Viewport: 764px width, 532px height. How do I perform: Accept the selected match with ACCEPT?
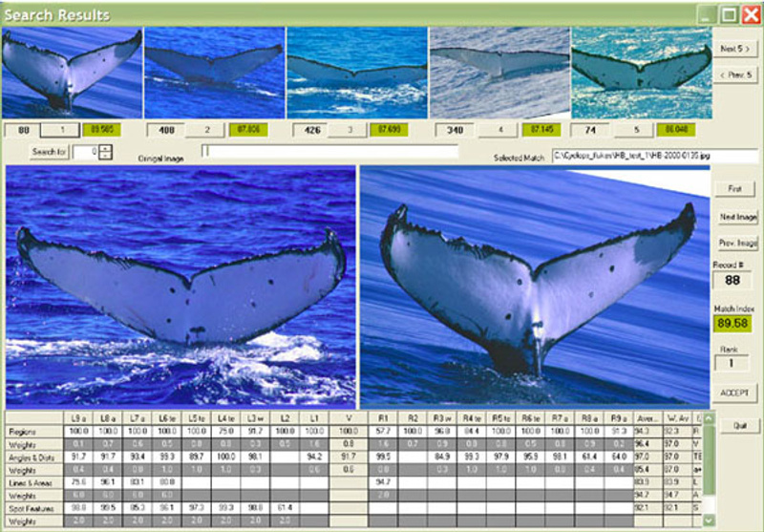(734, 393)
